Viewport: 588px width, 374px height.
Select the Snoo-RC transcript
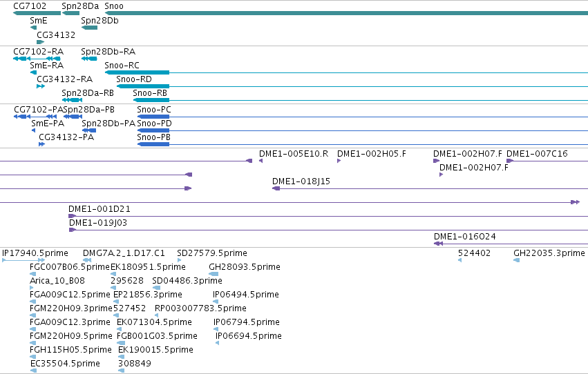pos(346,72)
